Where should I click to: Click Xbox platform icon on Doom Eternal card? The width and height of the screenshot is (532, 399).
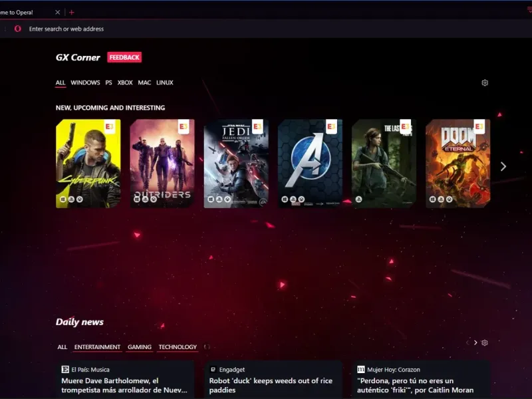click(450, 199)
